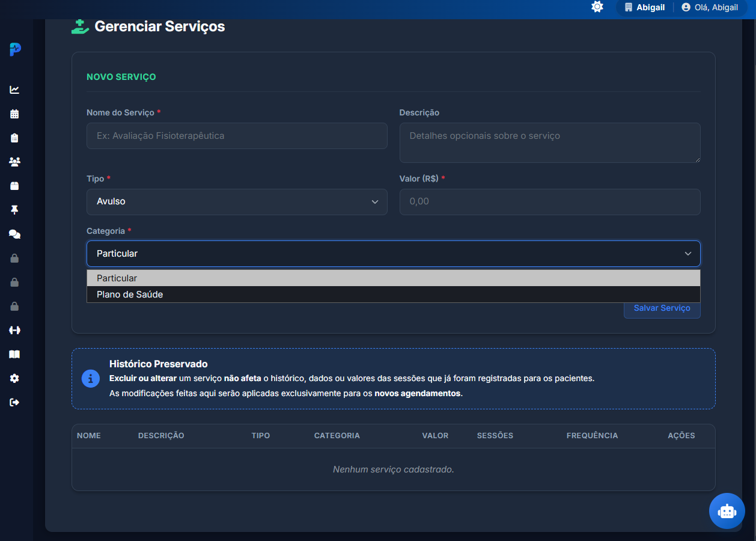Click the VALOR column header
Screen dimensions: 756x541
435,436
